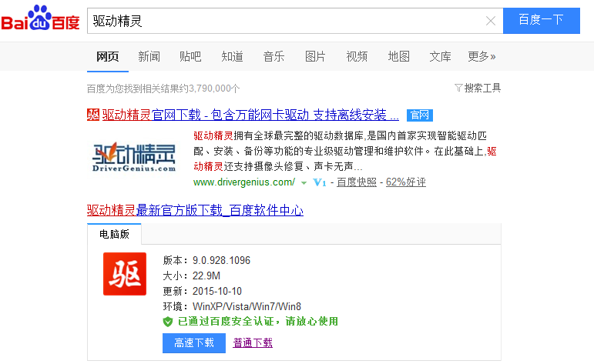Click the blue 官网 badge

coord(420,115)
